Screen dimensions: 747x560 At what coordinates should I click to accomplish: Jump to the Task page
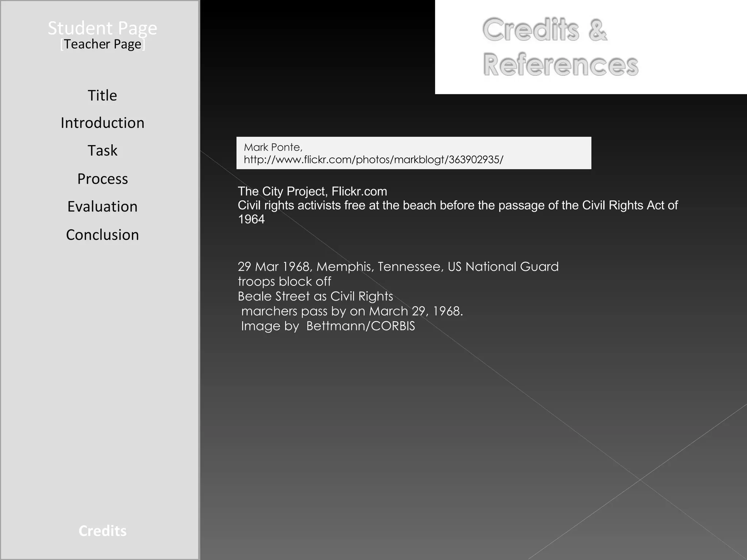tap(102, 151)
